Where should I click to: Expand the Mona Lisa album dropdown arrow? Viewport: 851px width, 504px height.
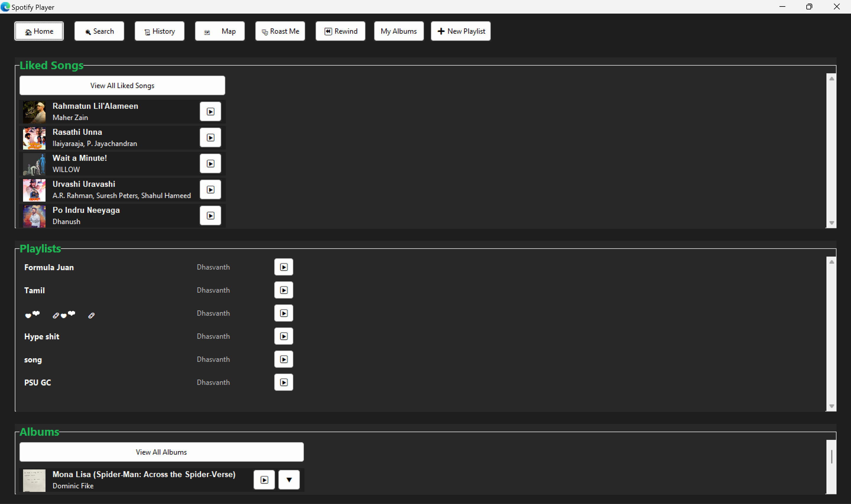point(289,480)
